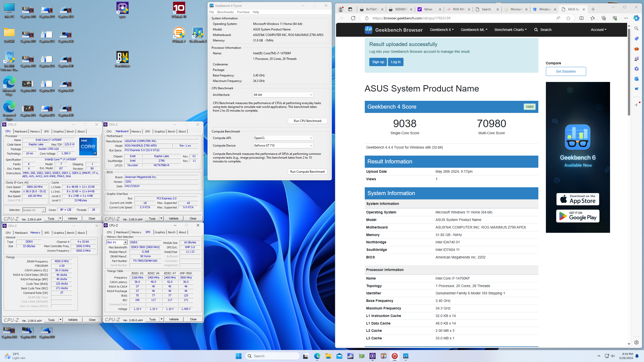
Task: Open Mail app from taskbar
Action: coord(339,356)
